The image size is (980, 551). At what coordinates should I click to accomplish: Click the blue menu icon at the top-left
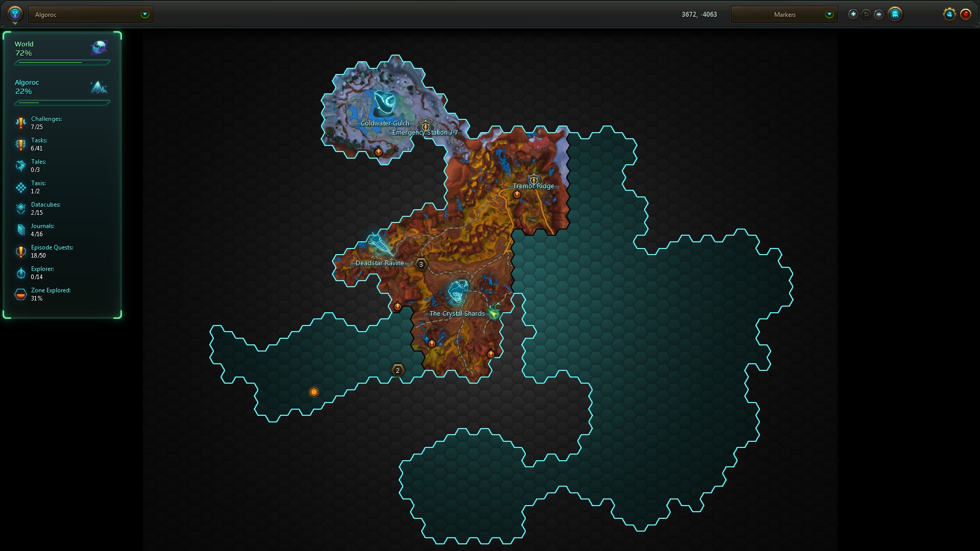coord(15,13)
